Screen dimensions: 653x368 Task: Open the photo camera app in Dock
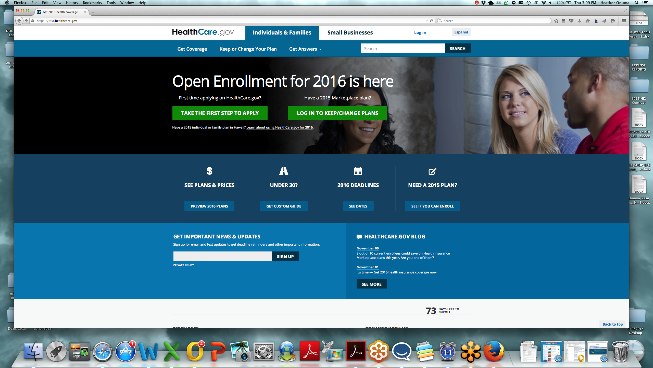tap(240, 351)
